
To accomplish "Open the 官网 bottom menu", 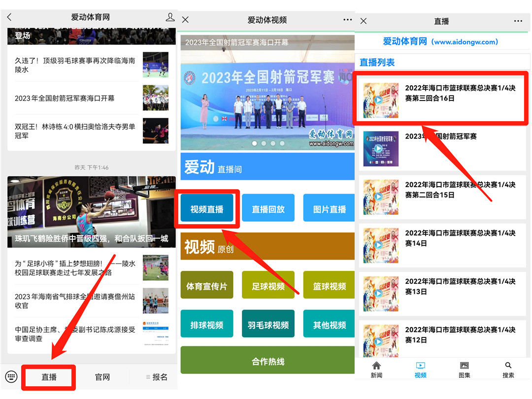I will coord(102,377).
